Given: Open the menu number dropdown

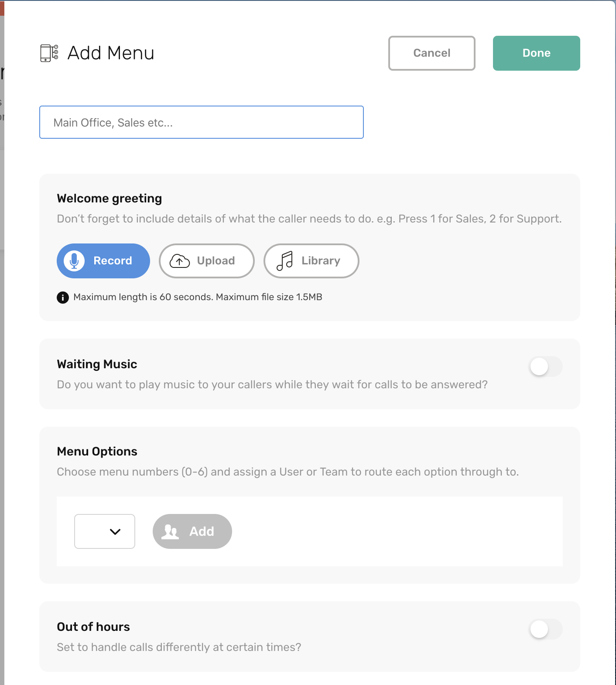Looking at the screenshot, I should [105, 531].
